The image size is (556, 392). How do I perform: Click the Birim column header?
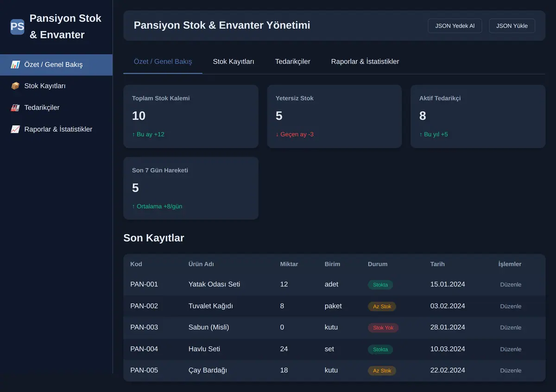point(332,264)
